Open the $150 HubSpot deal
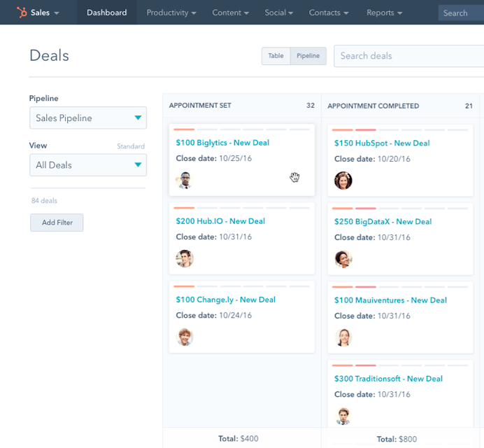This screenshot has width=484, height=448. click(x=382, y=143)
